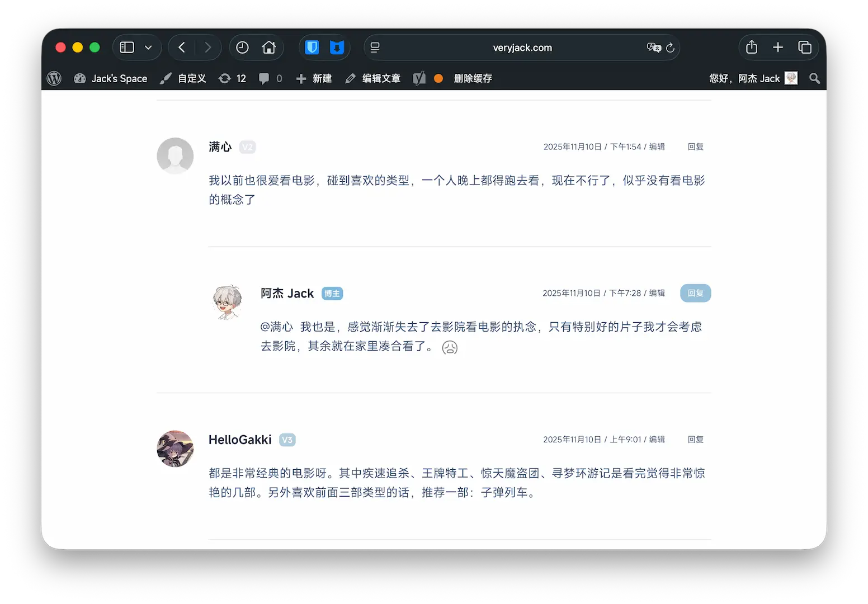This screenshot has width=868, height=604.
Task: Expand the sidebar dropdown chevron
Action: (148, 48)
